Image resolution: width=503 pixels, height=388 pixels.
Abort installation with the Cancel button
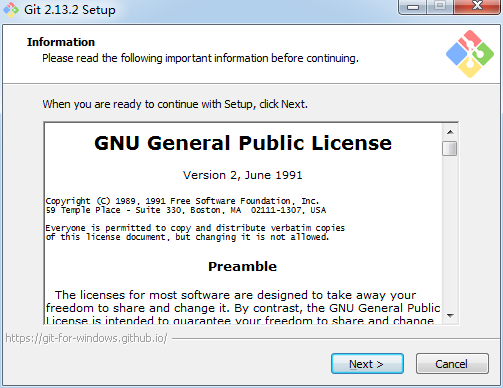click(452, 364)
